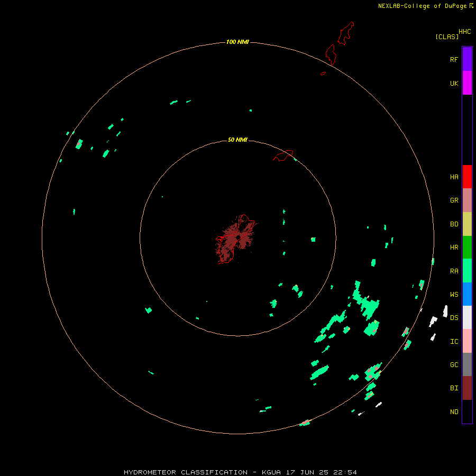Click the RF purple legend swatch

pyautogui.click(x=467, y=59)
